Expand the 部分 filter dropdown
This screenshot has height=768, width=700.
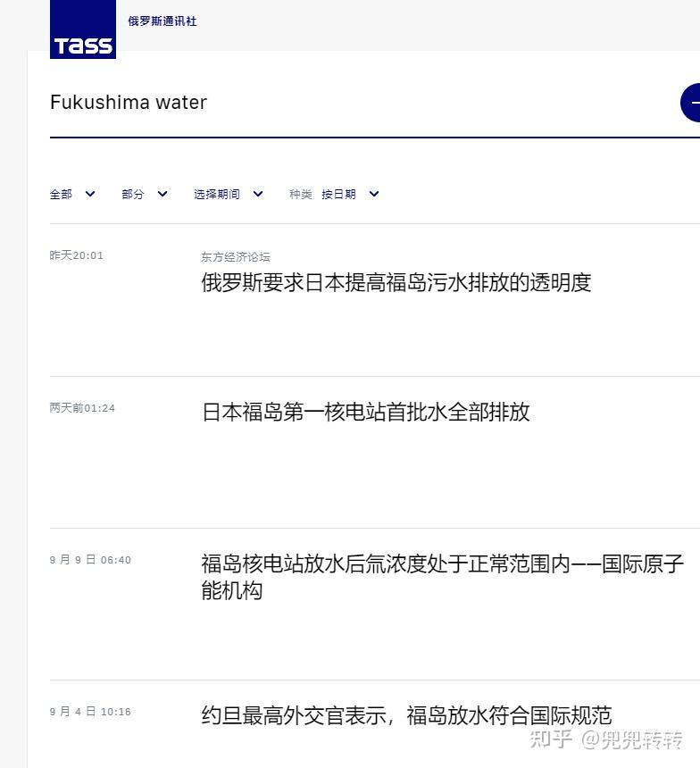point(145,195)
